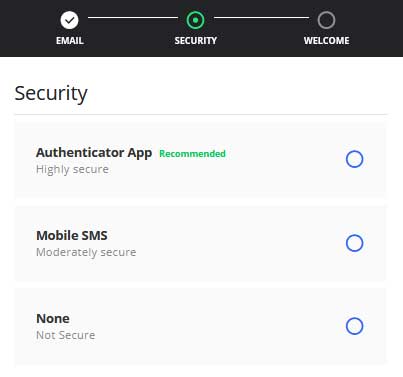Viewport: 403px width, 377px height.
Task: Click the grey Welcome step circle icon
Action: pyautogui.click(x=326, y=20)
